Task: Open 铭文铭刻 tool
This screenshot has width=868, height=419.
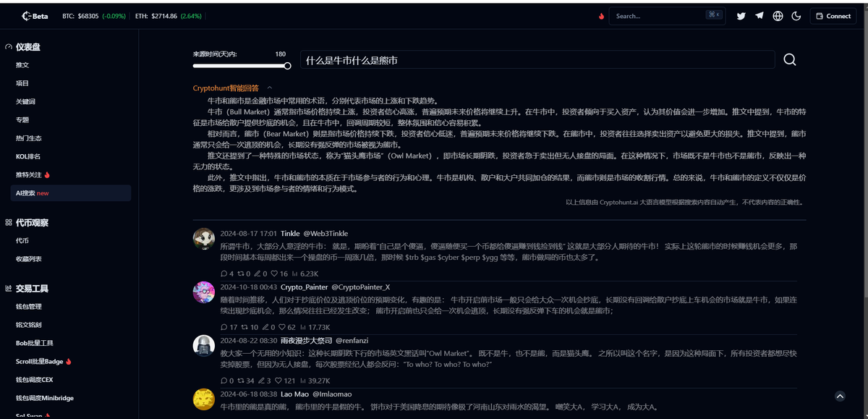Action: click(29, 325)
